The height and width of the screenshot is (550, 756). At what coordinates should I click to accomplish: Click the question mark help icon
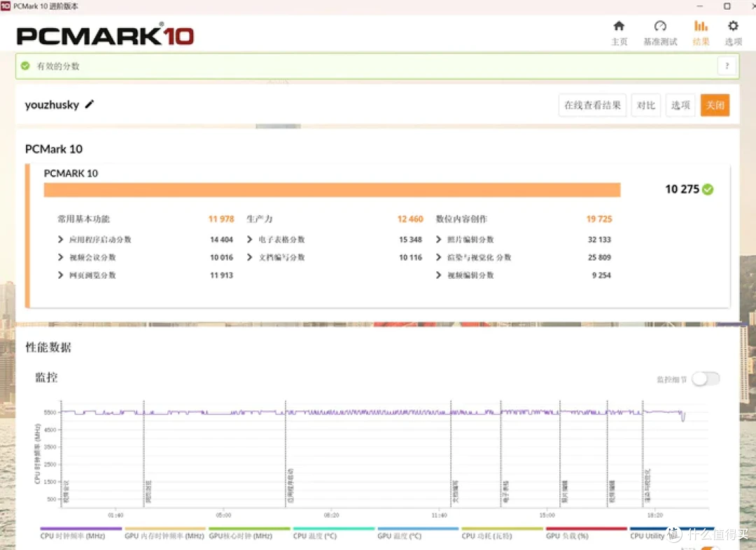(x=727, y=66)
